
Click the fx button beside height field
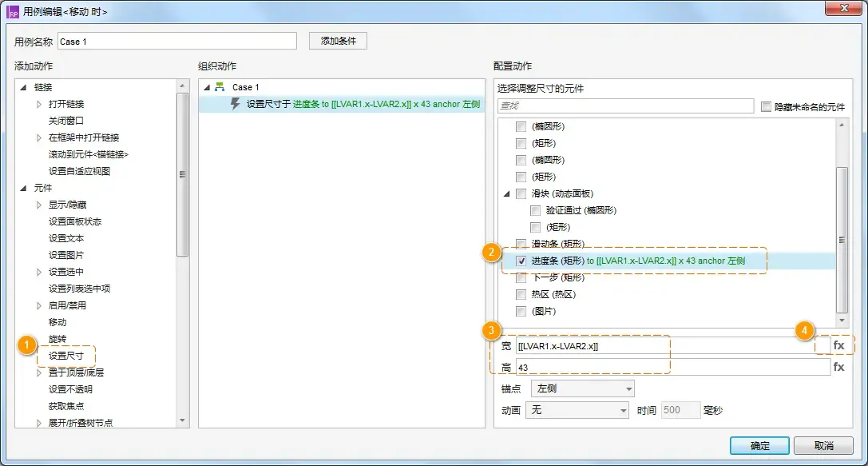pos(838,367)
